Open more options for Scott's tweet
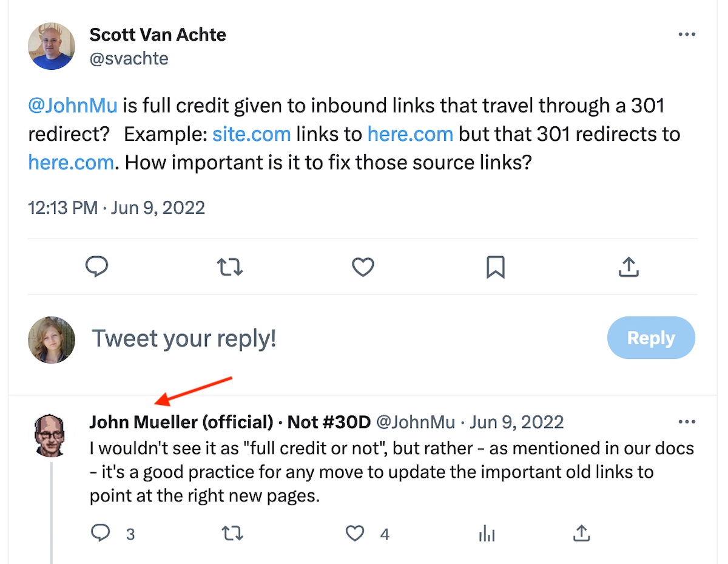Screen dimensions: 728x564 (686, 35)
